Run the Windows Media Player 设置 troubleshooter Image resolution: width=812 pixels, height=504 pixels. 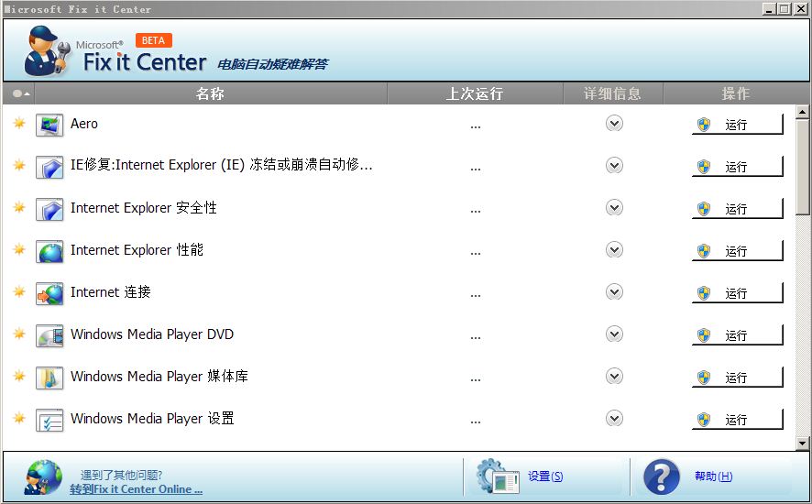(737, 420)
